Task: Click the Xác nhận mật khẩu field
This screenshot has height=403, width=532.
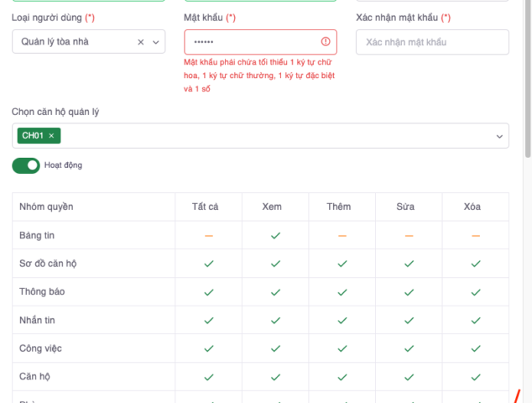Action: click(432, 42)
